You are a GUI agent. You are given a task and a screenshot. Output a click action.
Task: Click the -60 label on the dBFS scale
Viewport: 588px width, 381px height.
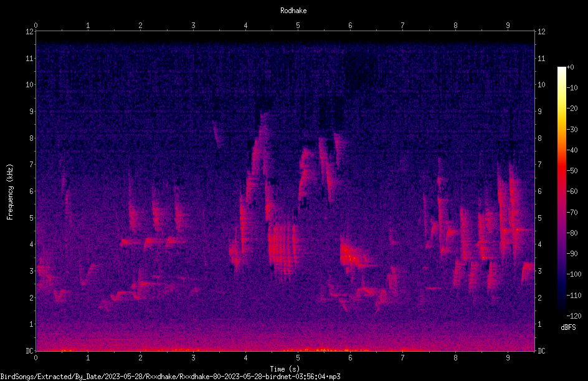coord(572,191)
